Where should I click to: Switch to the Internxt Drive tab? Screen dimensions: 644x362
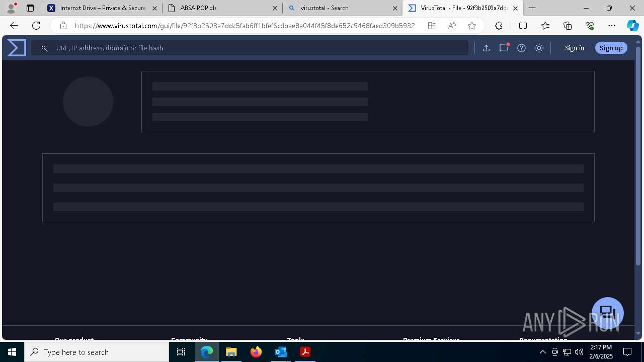[102, 8]
